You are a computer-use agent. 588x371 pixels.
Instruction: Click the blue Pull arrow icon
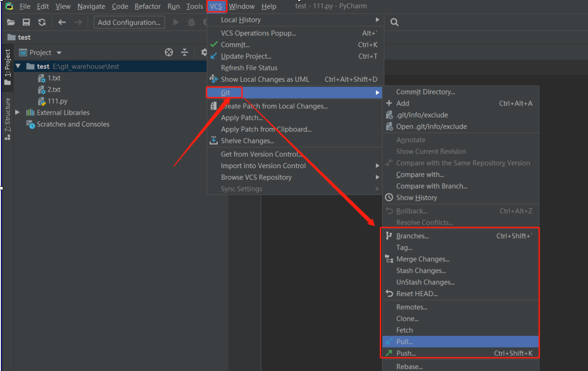pyautogui.click(x=389, y=341)
